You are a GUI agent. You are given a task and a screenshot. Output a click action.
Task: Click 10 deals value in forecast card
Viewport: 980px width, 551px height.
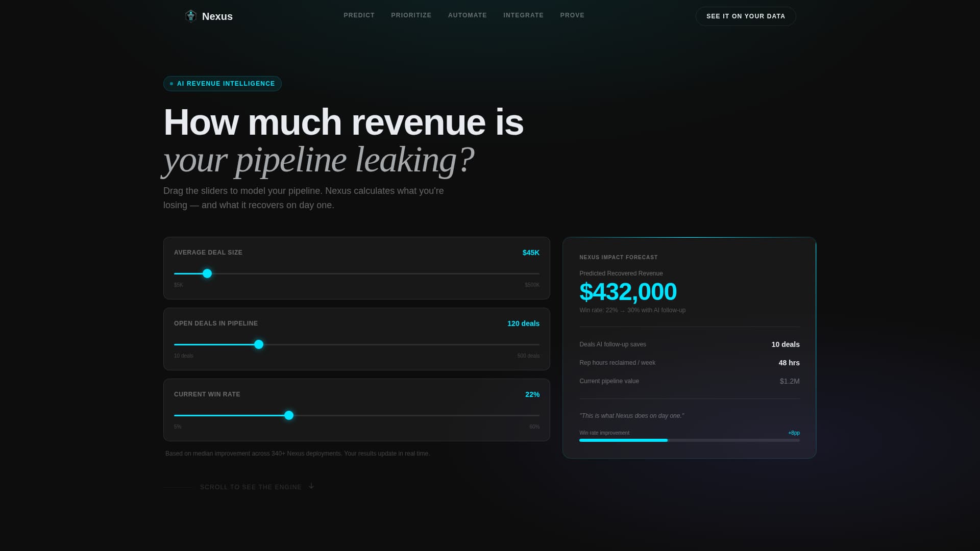coord(786,344)
